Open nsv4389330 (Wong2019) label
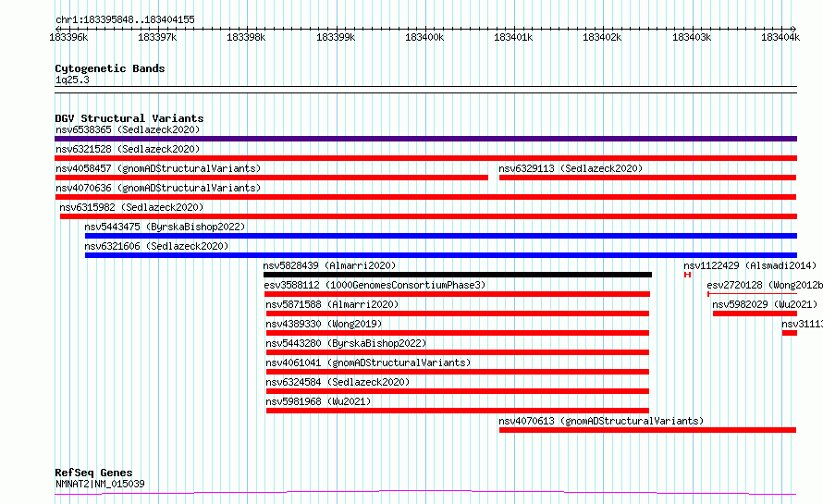The width and height of the screenshot is (823, 504). point(324,324)
